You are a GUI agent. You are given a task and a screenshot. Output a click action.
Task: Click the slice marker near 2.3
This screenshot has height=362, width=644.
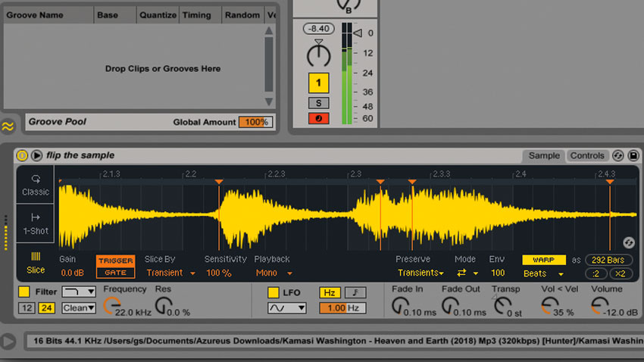coord(380,182)
